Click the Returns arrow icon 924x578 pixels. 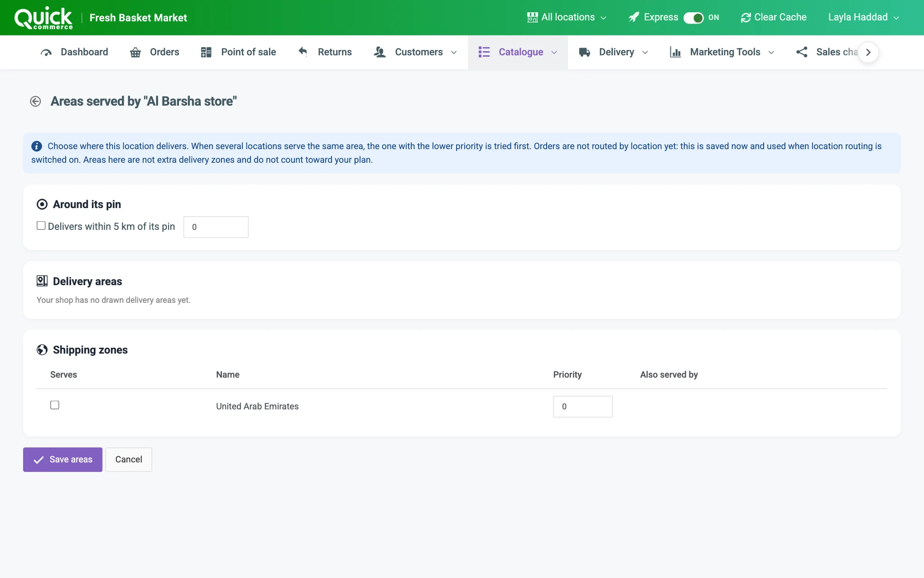(x=303, y=52)
